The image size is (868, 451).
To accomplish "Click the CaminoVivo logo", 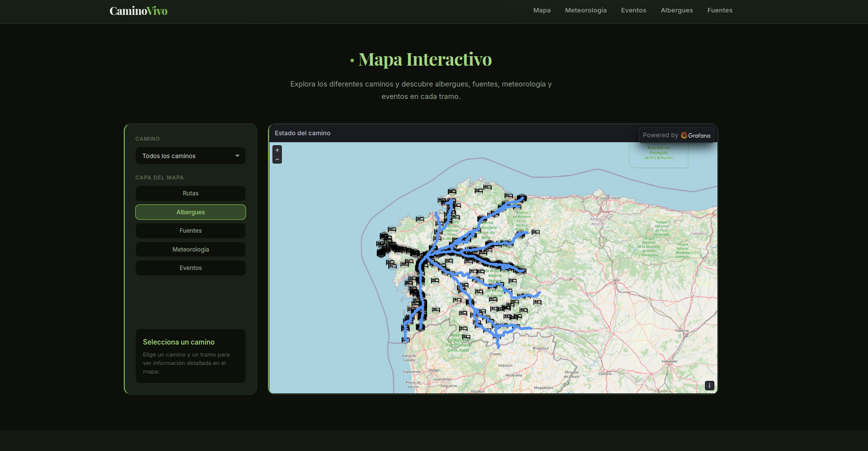I will 139,11.
